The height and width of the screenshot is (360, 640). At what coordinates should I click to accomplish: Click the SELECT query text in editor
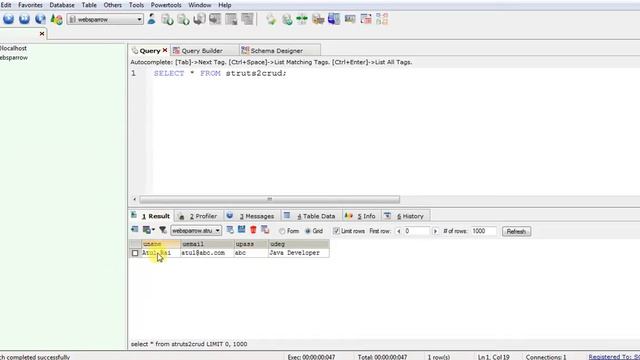pos(220,73)
